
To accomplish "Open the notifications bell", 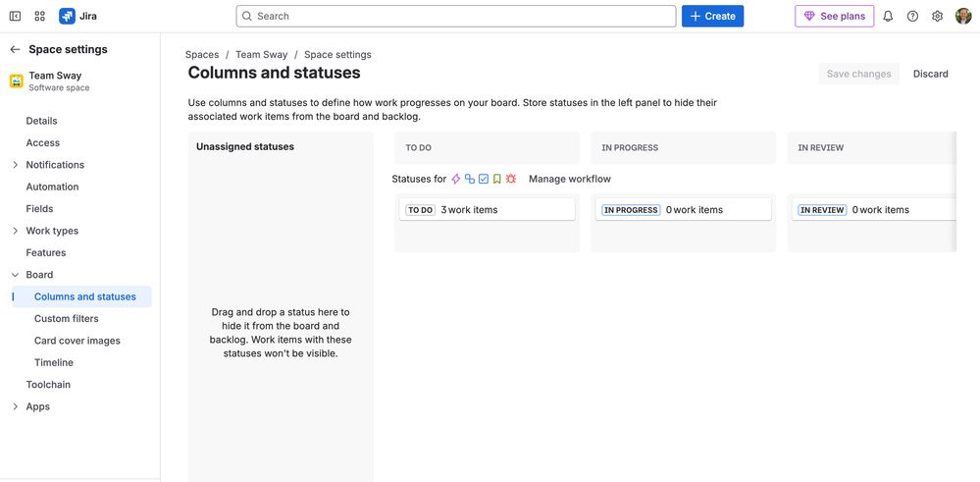I will pyautogui.click(x=888, y=17).
